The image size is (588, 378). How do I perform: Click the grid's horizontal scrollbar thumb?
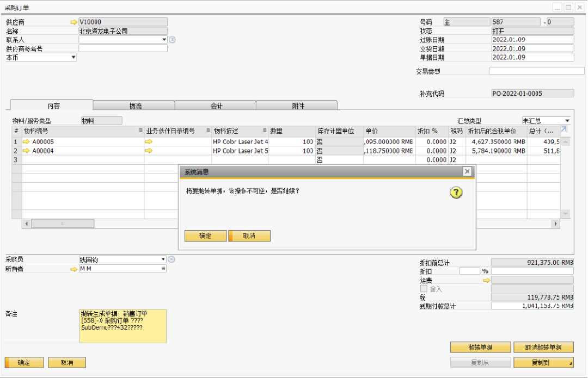pos(63,224)
